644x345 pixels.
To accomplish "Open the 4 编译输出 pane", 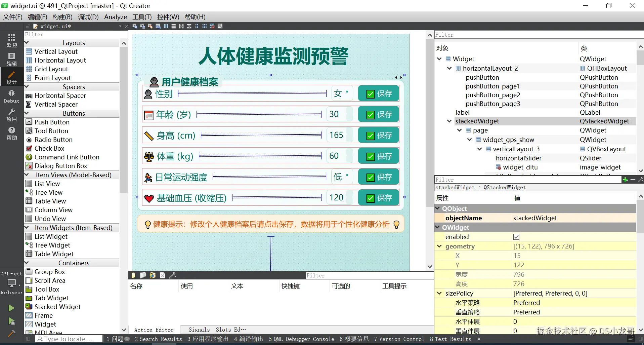I will pos(249,339).
